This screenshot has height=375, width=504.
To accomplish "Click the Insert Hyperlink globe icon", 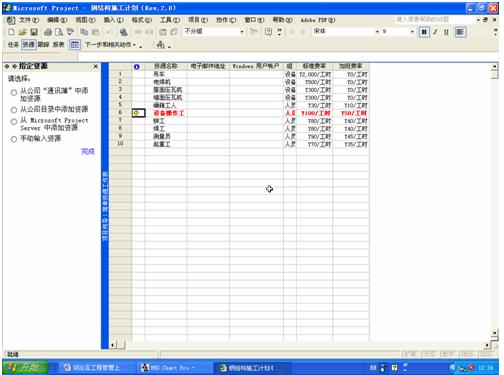I will coord(124,32).
